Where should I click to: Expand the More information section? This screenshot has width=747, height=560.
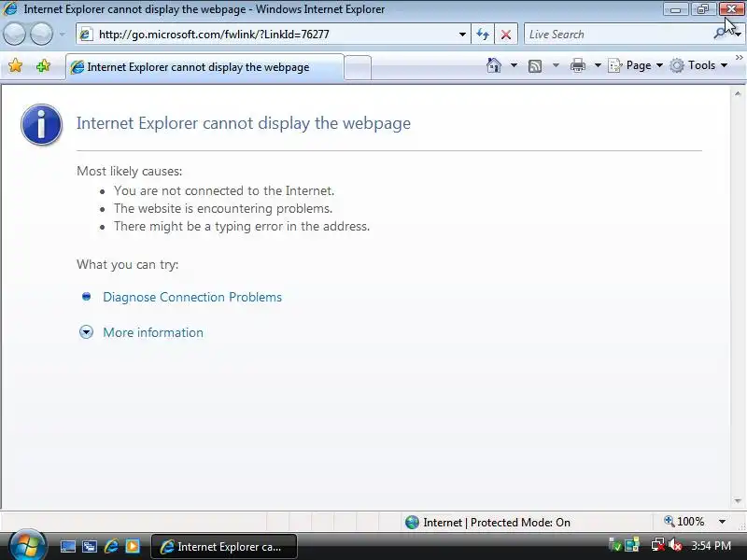point(153,332)
